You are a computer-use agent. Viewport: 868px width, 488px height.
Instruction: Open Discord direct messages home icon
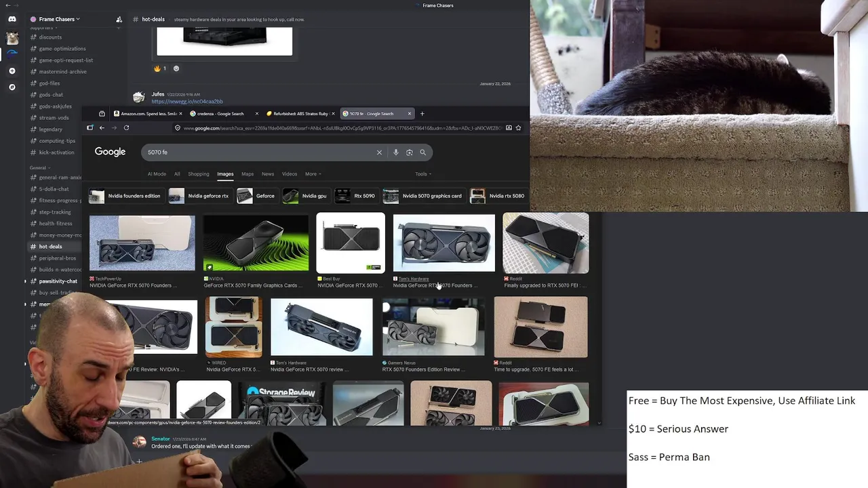[x=12, y=19]
